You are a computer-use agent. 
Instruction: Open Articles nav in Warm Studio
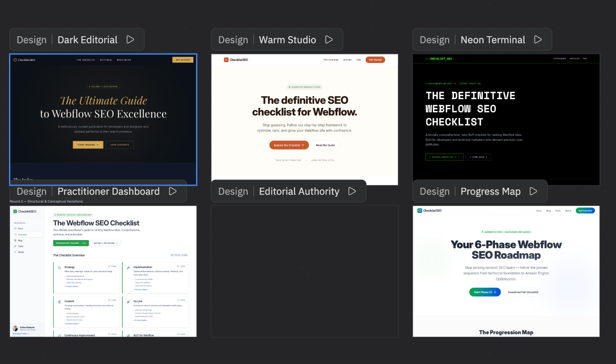pos(348,60)
